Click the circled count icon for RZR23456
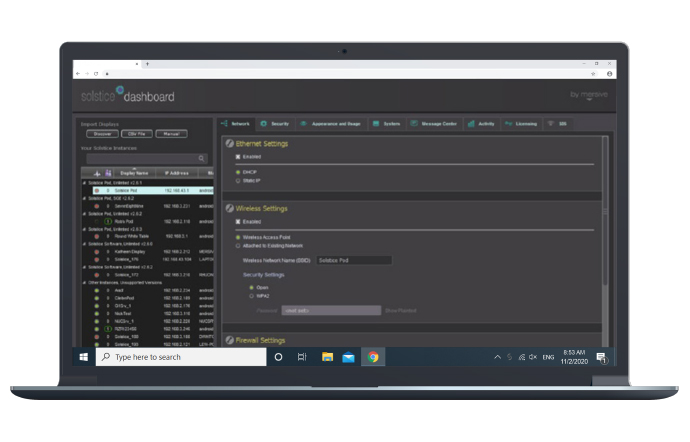This screenshot has height=442, width=690. pos(108,329)
